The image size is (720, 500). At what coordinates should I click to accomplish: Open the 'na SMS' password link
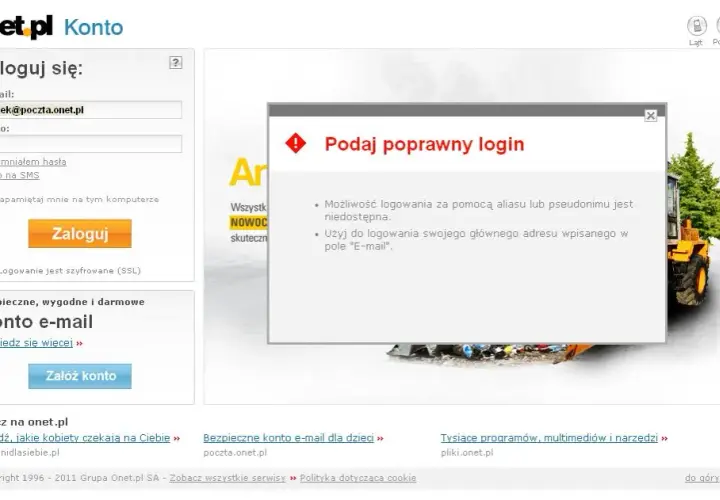tap(20, 175)
